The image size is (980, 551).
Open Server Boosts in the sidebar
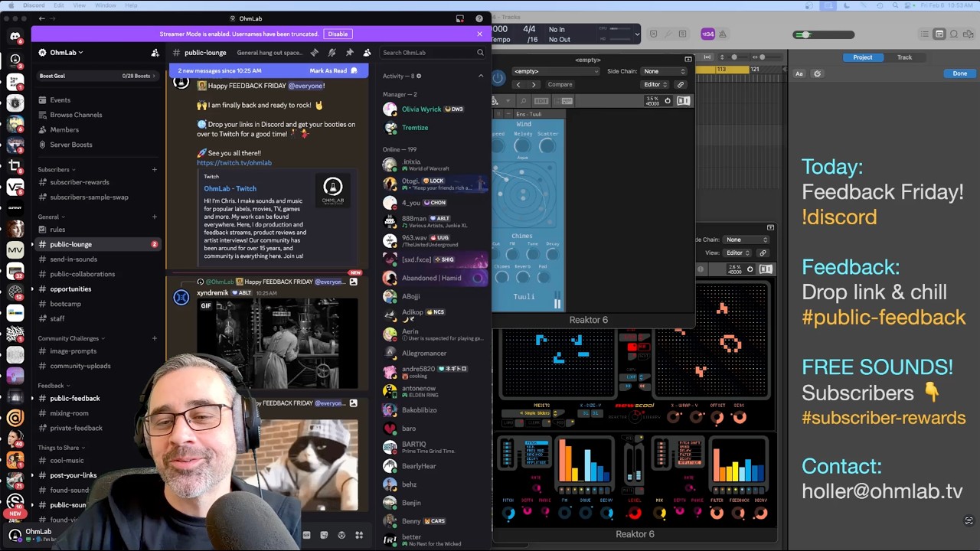pos(70,145)
